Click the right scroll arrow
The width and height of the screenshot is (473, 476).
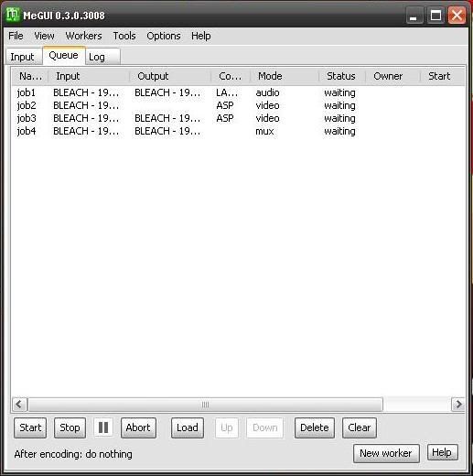tap(457, 405)
